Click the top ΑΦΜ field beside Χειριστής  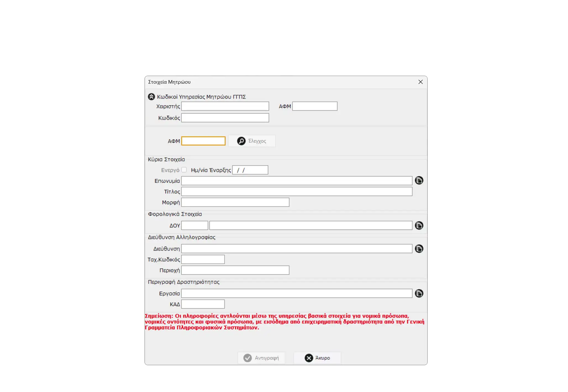315,106
